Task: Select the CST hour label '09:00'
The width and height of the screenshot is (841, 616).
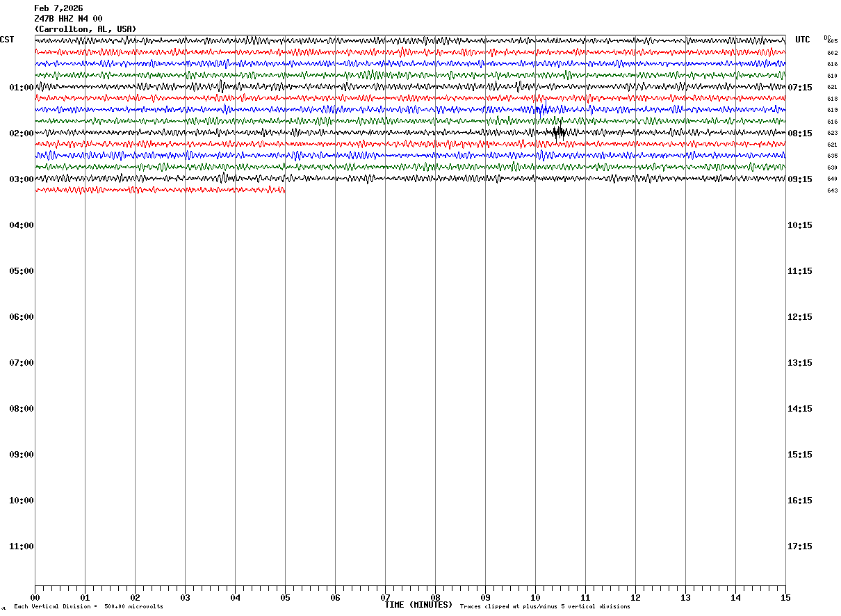Action: (22, 455)
